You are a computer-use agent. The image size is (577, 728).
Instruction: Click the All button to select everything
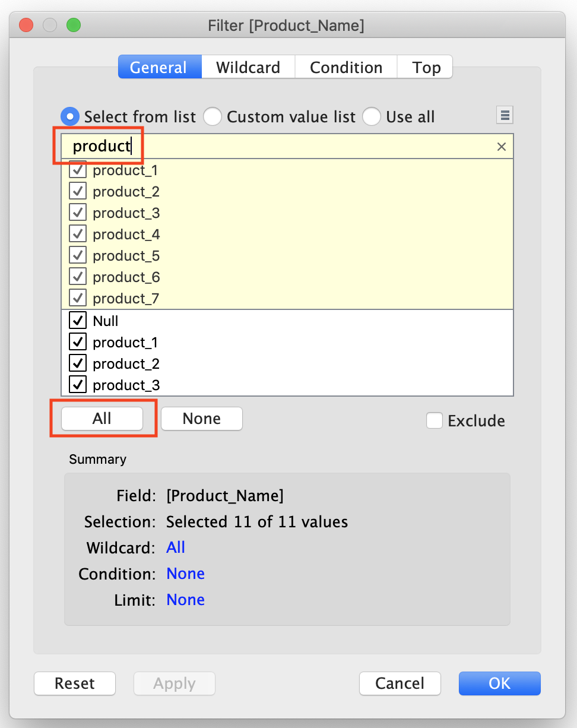click(102, 419)
